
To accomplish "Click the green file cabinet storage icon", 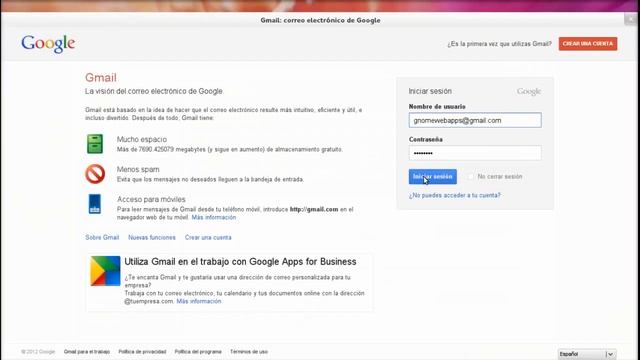I will (95, 144).
